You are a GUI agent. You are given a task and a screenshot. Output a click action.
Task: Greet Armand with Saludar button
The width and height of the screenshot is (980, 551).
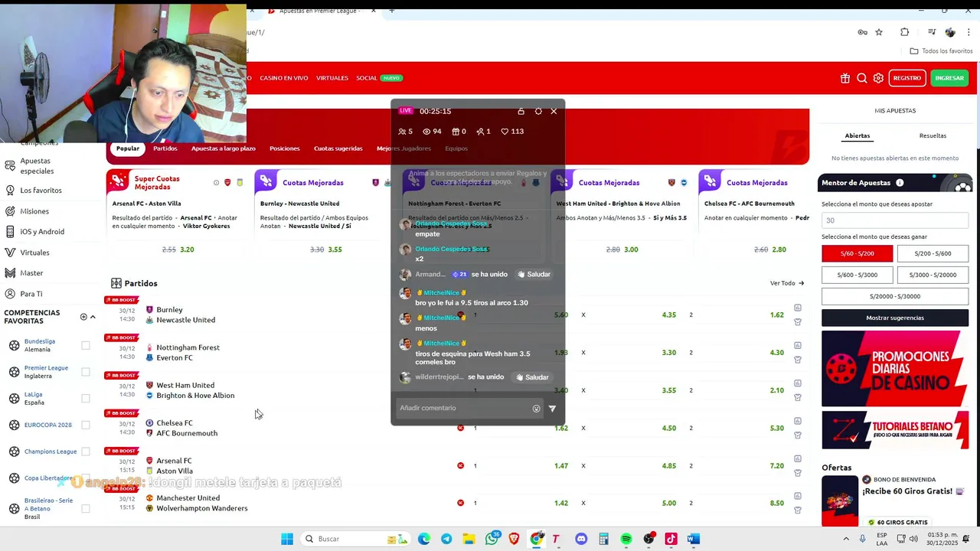tap(534, 274)
